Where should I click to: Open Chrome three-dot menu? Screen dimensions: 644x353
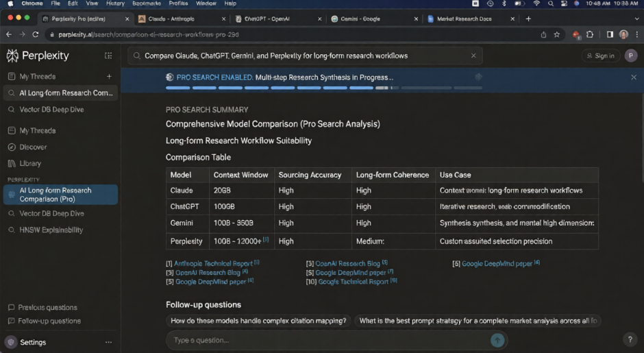click(637, 34)
